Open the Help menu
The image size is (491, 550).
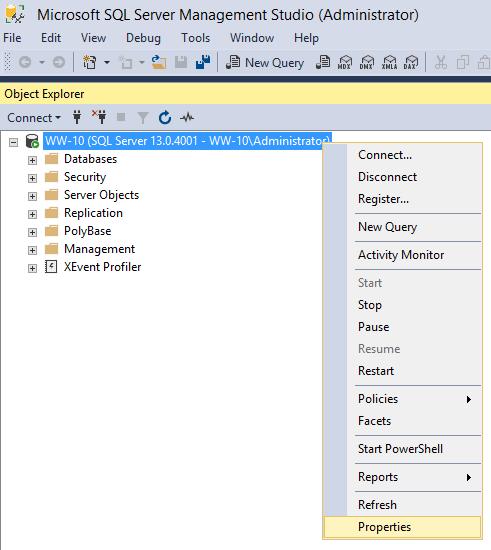306,38
